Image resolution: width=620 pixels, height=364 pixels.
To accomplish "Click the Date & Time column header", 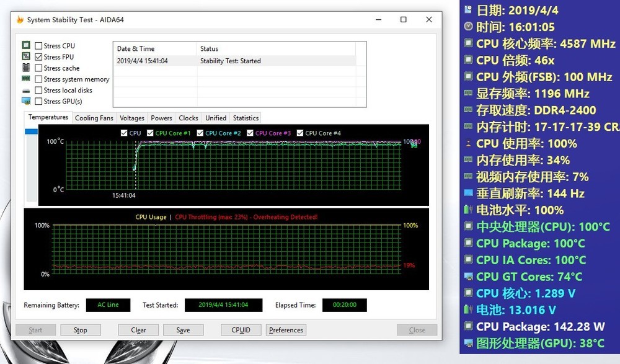I will [x=154, y=48].
